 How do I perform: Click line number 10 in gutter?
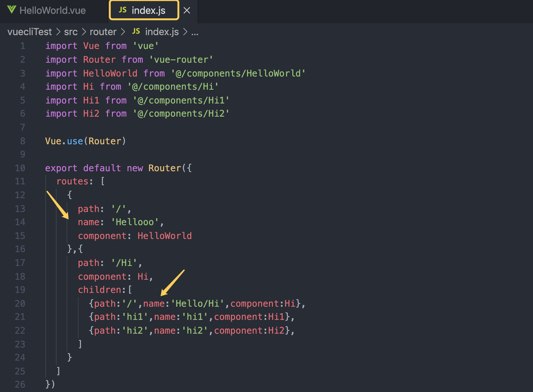[x=20, y=168]
